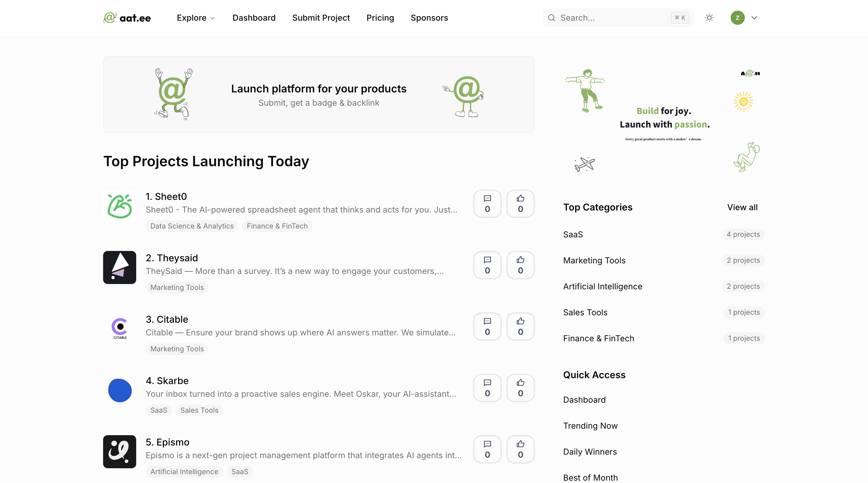Open the Pricing page

point(380,17)
